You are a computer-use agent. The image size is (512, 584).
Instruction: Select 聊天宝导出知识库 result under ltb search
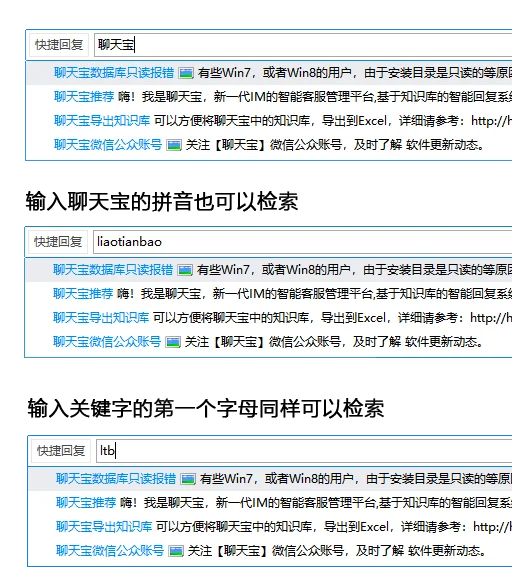[104, 527]
